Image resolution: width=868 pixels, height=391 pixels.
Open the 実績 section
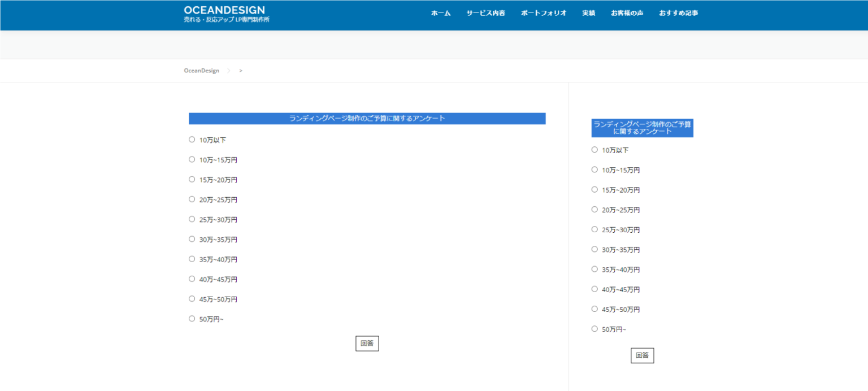pos(588,12)
